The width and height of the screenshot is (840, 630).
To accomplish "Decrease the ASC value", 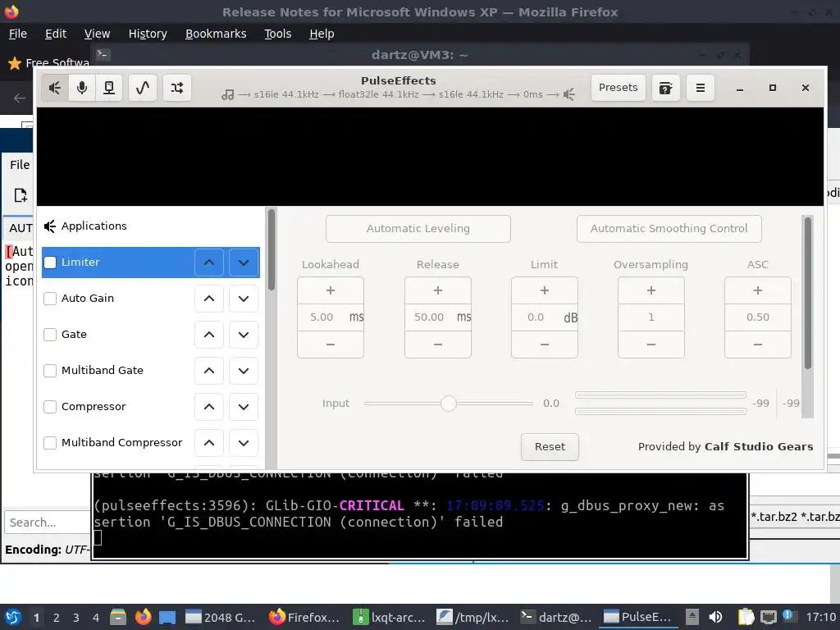I will tap(757, 345).
